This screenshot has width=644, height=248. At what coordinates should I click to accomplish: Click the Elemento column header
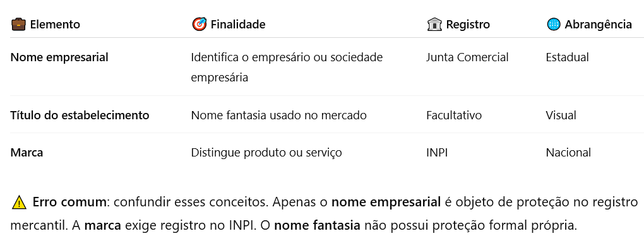[55, 25]
